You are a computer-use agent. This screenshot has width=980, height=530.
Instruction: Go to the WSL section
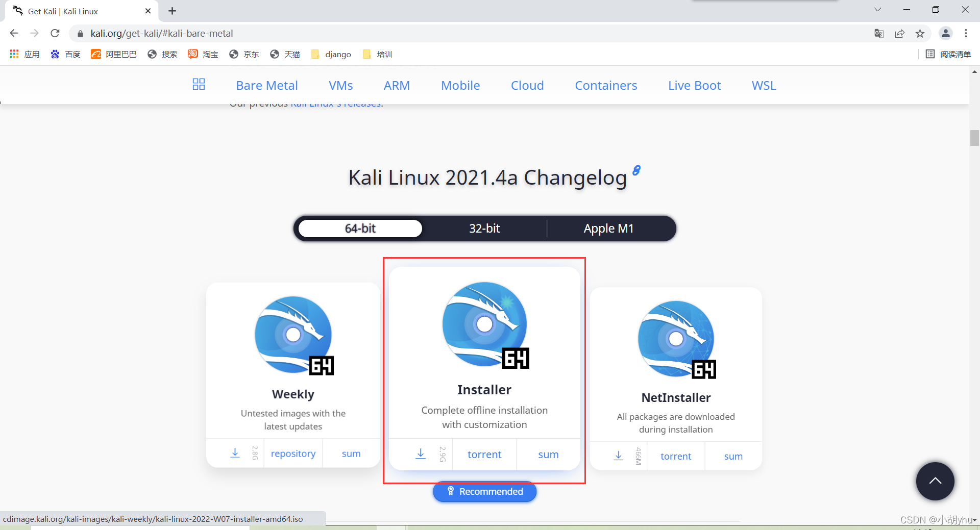tap(764, 85)
